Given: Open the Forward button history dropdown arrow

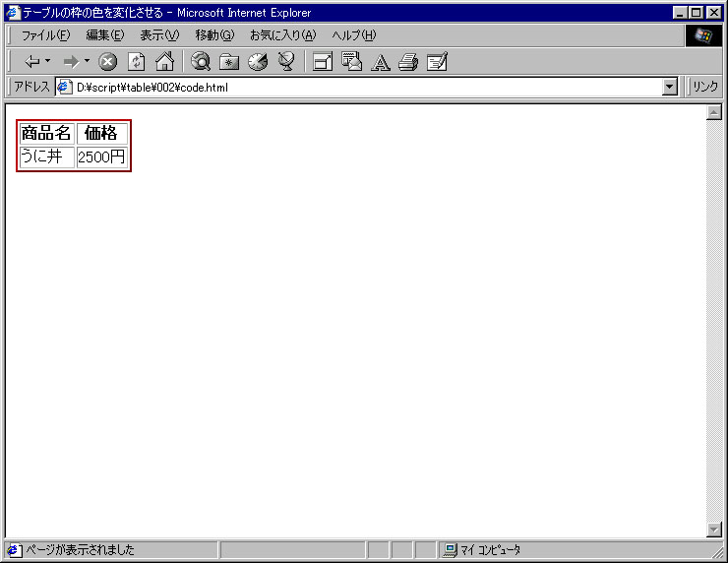Looking at the screenshot, I should 87,61.
